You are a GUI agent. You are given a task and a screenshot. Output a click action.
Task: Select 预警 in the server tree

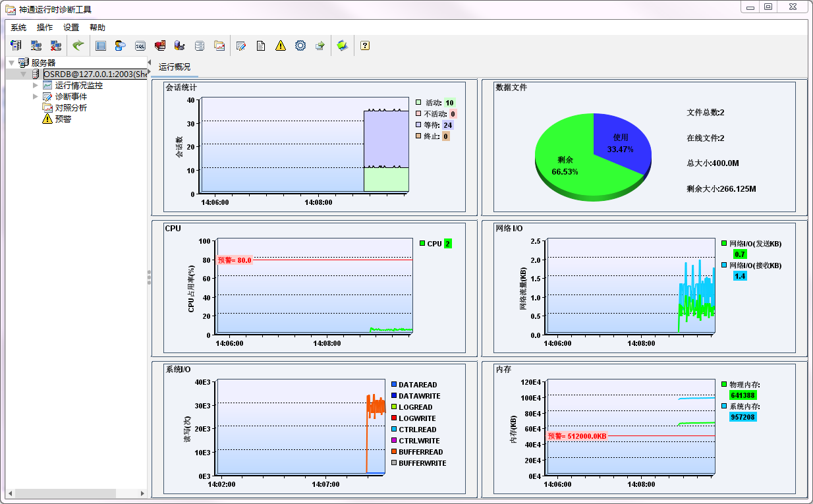coord(63,119)
